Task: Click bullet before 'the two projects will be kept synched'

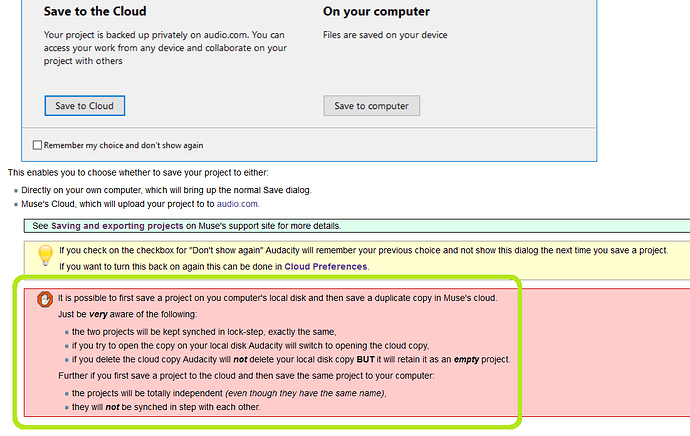Action: (66, 332)
